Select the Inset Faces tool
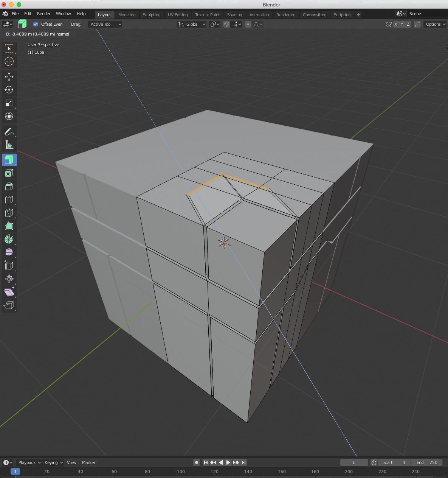The image size is (448, 478). click(9, 173)
